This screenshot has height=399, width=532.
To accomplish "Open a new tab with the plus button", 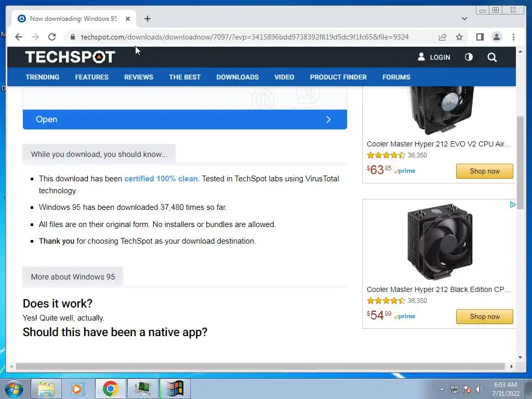I will [147, 19].
